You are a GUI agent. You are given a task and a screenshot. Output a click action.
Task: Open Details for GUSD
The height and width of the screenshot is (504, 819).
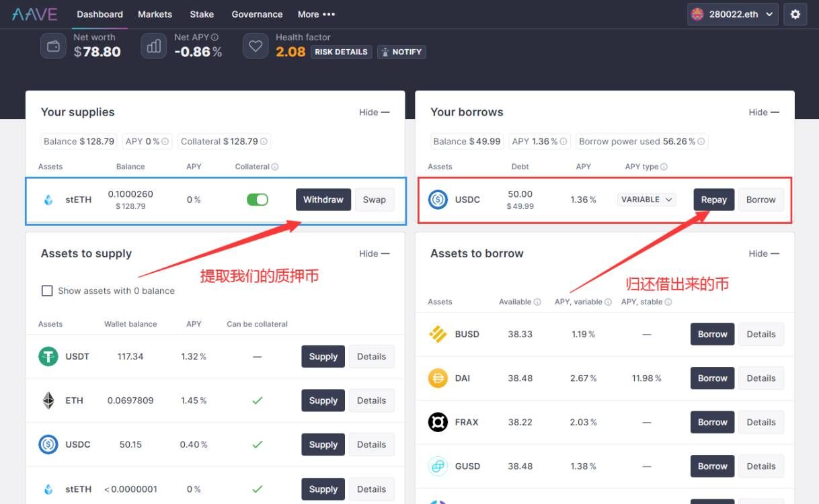point(761,466)
